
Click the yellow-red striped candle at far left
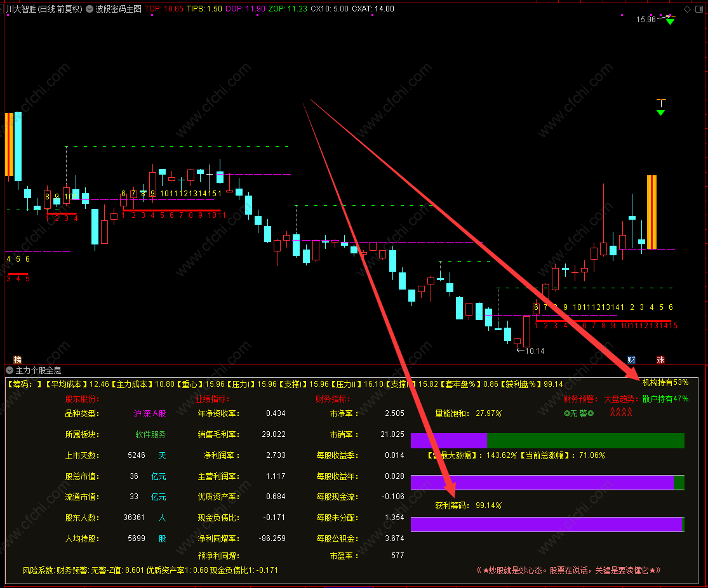(9, 144)
